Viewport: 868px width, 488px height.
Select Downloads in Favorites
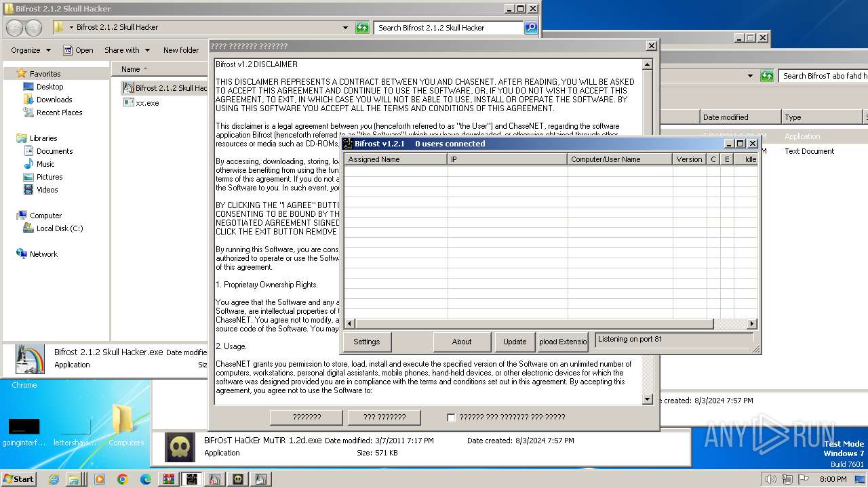pyautogui.click(x=54, y=100)
